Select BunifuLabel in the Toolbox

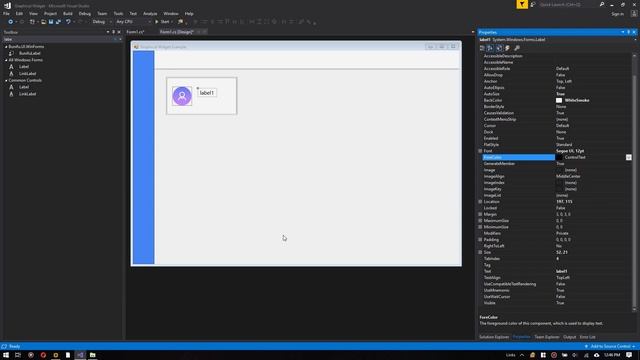click(x=30, y=53)
